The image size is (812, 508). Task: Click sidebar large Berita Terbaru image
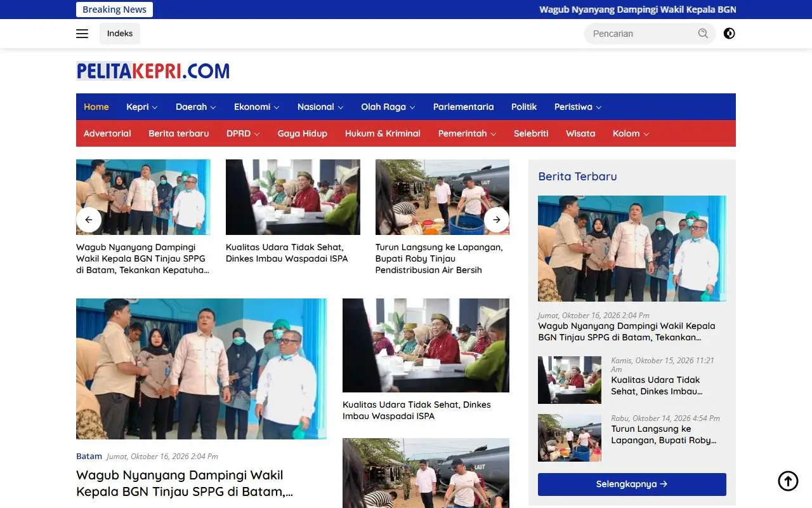tap(632, 248)
